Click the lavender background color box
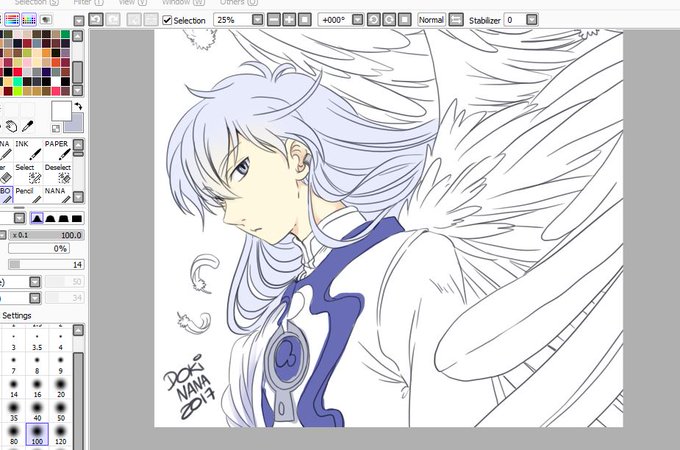This screenshot has width=680, height=450. click(74, 123)
